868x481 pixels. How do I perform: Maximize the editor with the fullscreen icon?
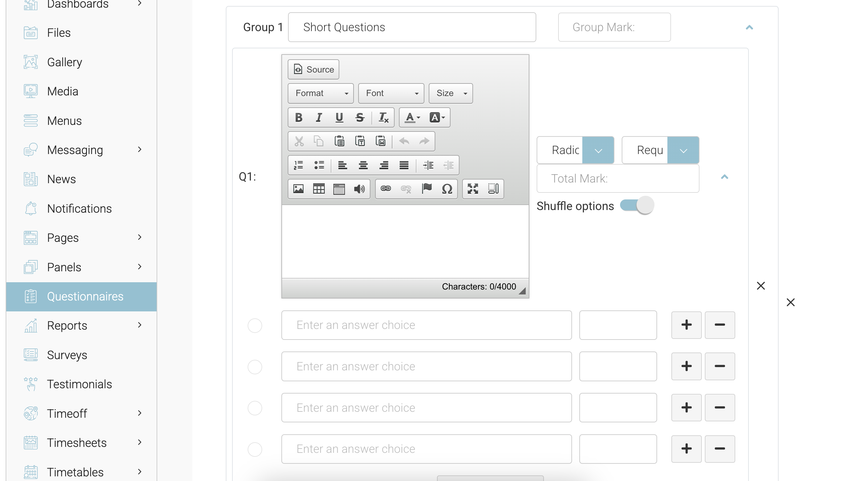point(472,189)
